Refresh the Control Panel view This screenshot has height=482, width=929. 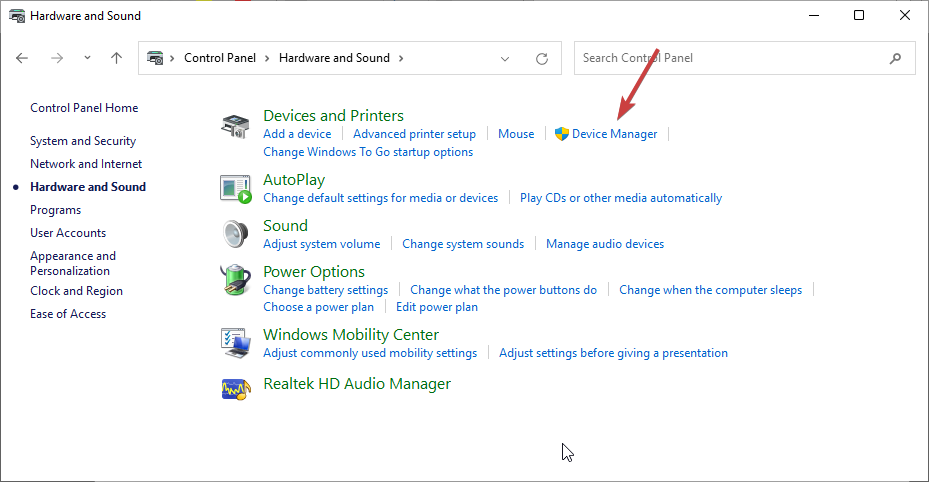click(x=542, y=58)
